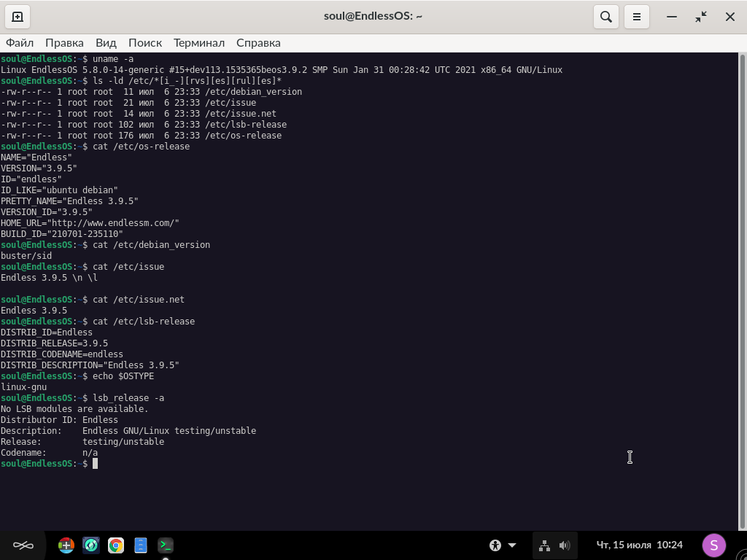This screenshot has width=747, height=560.
Task: Click the command 'cat /etc/os-release'
Action: [x=141, y=147]
